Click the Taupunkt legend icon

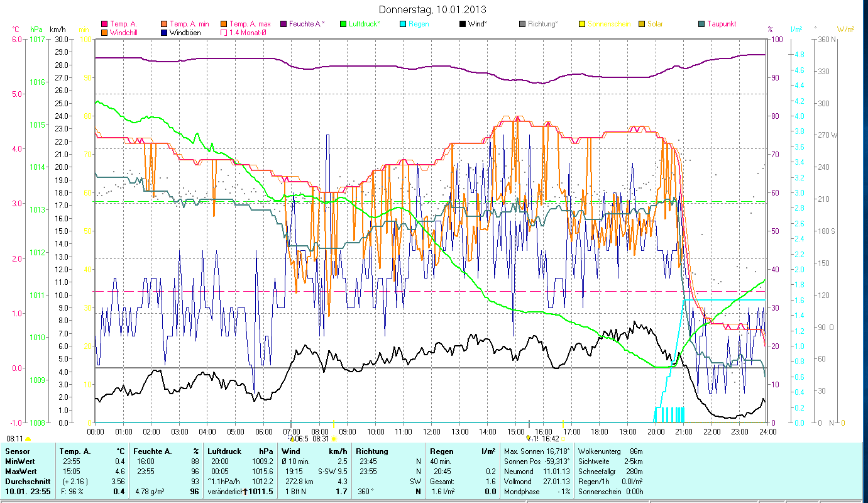point(701,24)
